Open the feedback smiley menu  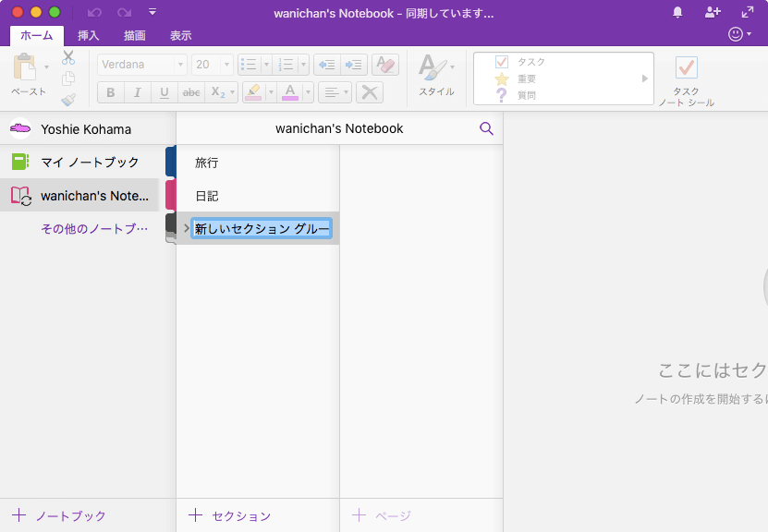pos(739,34)
